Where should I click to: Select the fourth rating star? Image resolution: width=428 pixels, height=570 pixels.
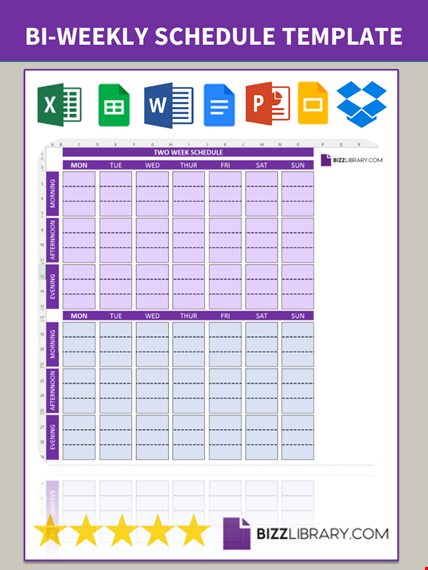(x=157, y=530)
